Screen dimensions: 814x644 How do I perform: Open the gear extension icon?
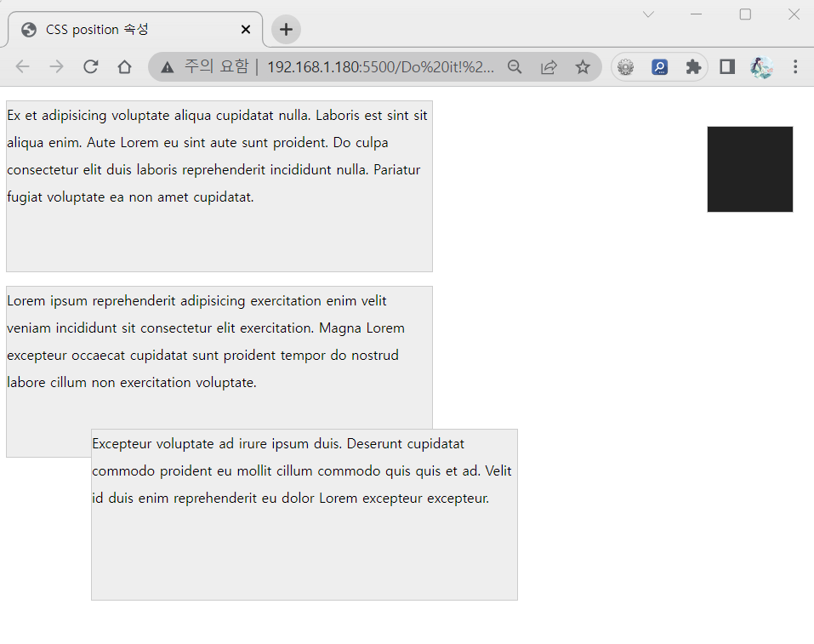click(x=625, y=67)
